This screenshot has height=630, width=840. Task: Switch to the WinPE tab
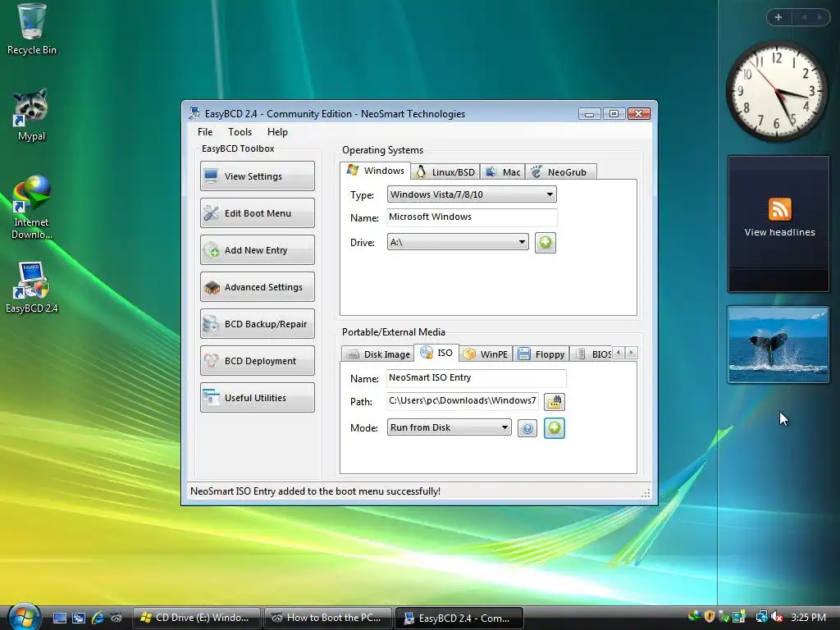pyautogui.click(x=486, y=354)
